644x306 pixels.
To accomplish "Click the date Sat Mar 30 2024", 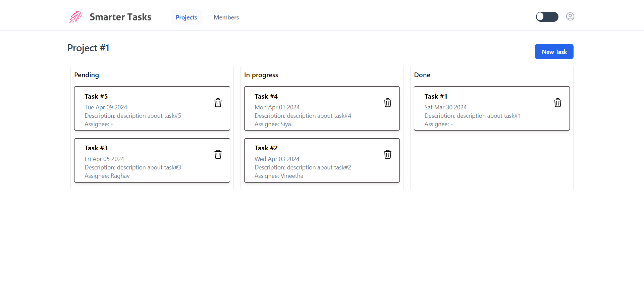I will point(445,107).
